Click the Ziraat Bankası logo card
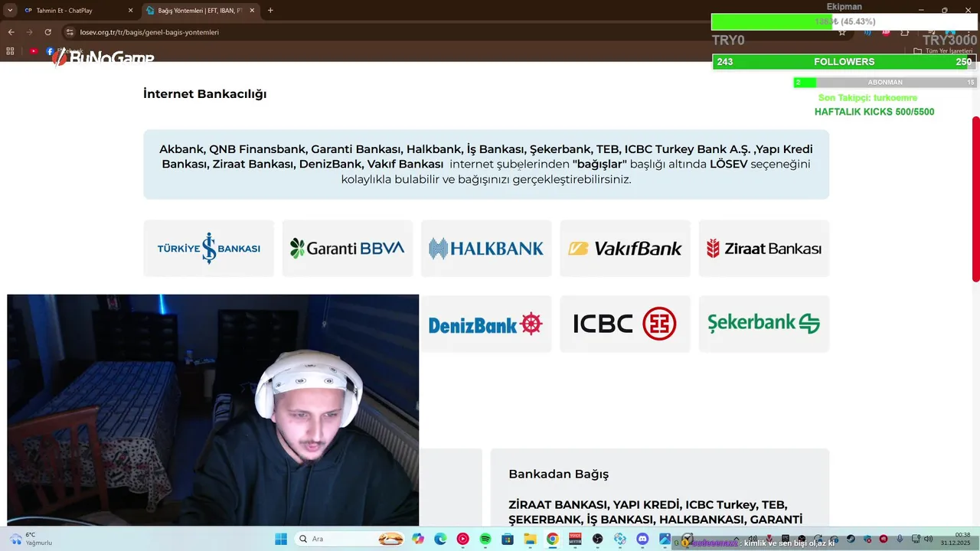This screenshot has height=551, width=980. click(764, 249)
